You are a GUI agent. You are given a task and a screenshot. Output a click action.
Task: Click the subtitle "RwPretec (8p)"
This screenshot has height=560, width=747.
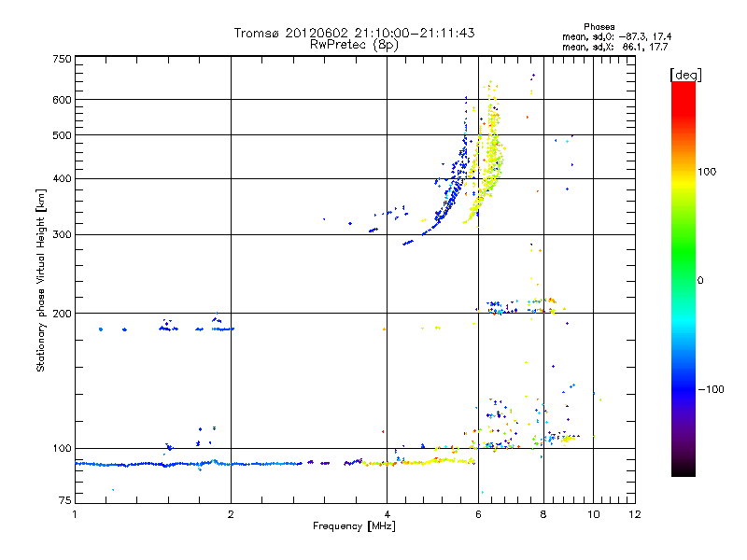point(354,45)
